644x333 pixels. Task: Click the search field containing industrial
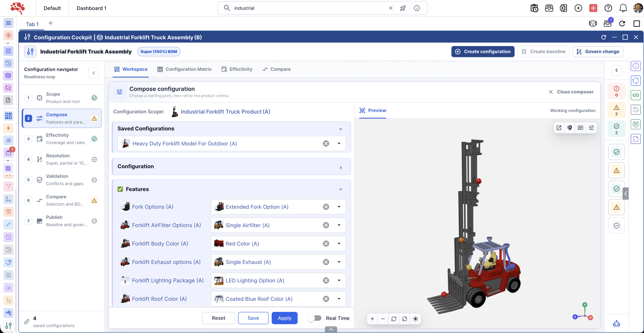coord(309,8)
